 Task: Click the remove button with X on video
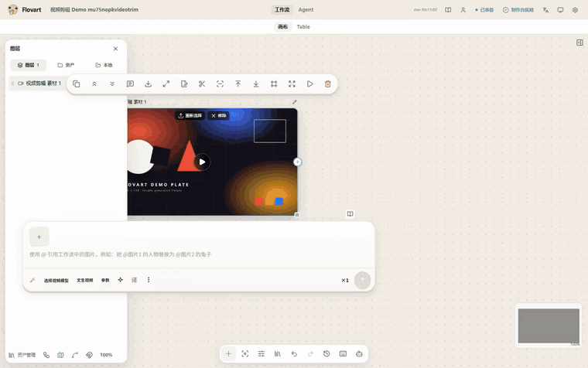[218, 115]
